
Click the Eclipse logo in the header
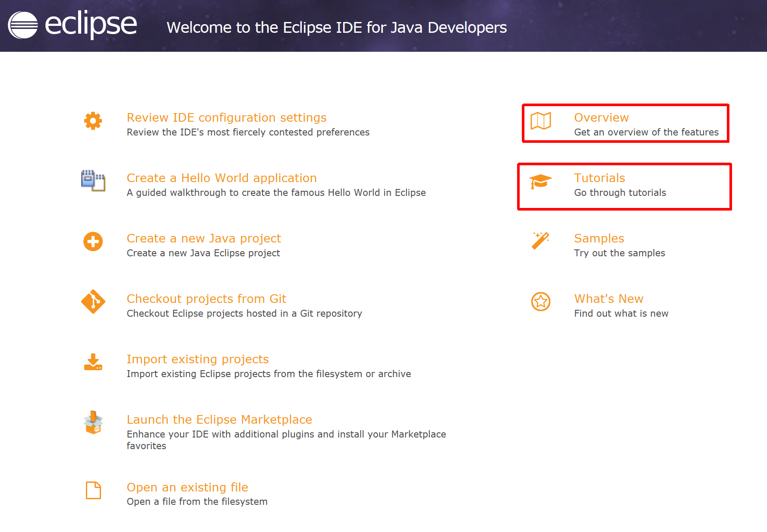tap(73, 25)
